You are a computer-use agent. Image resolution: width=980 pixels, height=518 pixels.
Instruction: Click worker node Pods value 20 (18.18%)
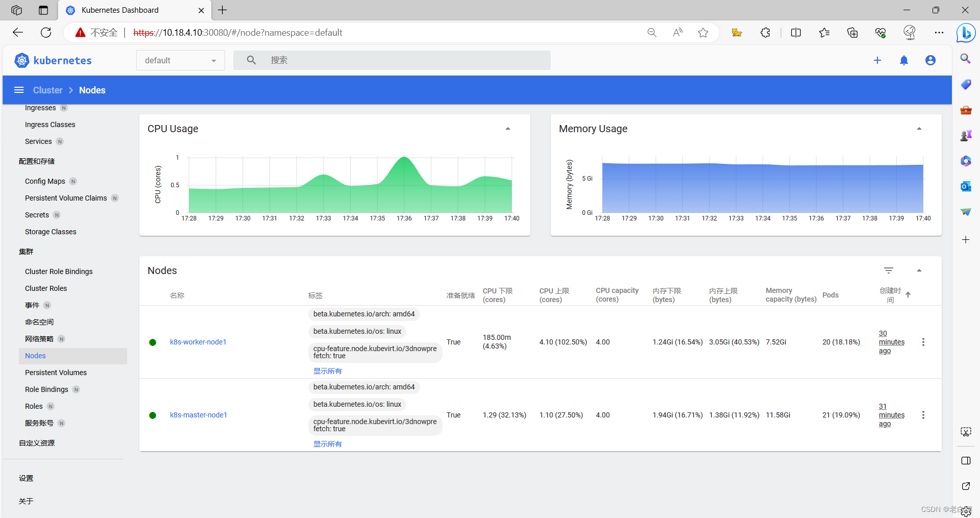(x=841, y=342)
